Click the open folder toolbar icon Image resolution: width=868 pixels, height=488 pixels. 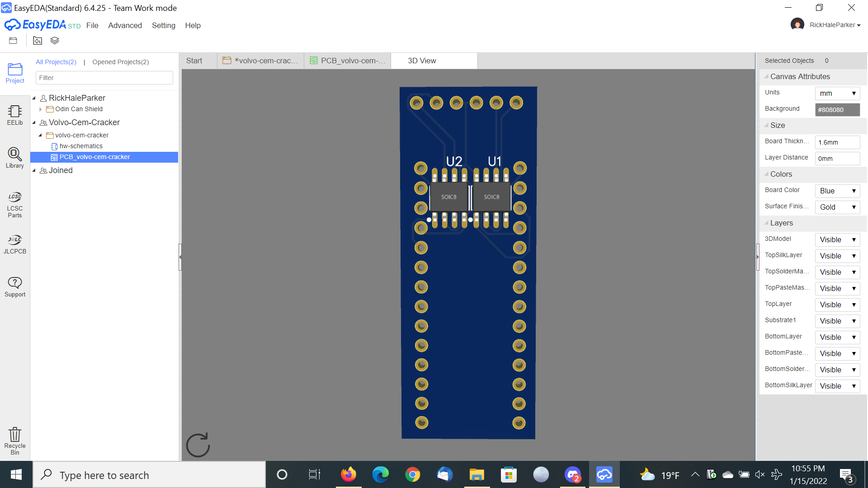tap(13, 41)
